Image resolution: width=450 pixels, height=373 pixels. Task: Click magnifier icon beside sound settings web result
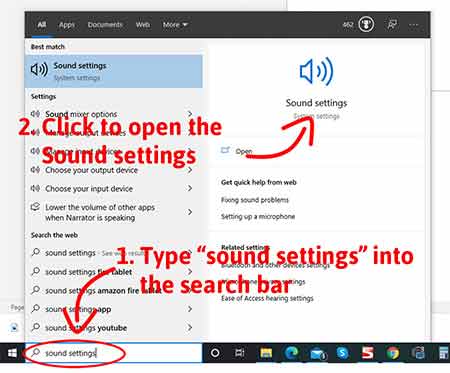point(36,253)
